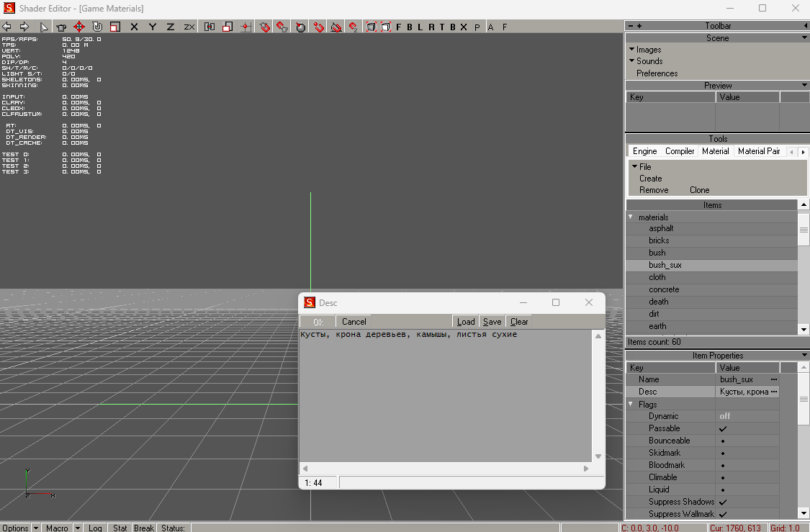Click the Items list scroll-down arrow
The height and width of the screenshot is (532, 810).
(x=804, y=329)
